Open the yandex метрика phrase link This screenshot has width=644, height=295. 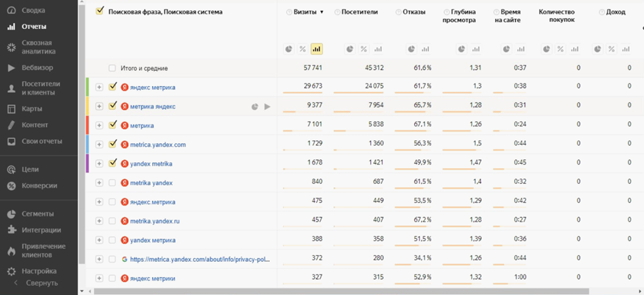point(153,240)
